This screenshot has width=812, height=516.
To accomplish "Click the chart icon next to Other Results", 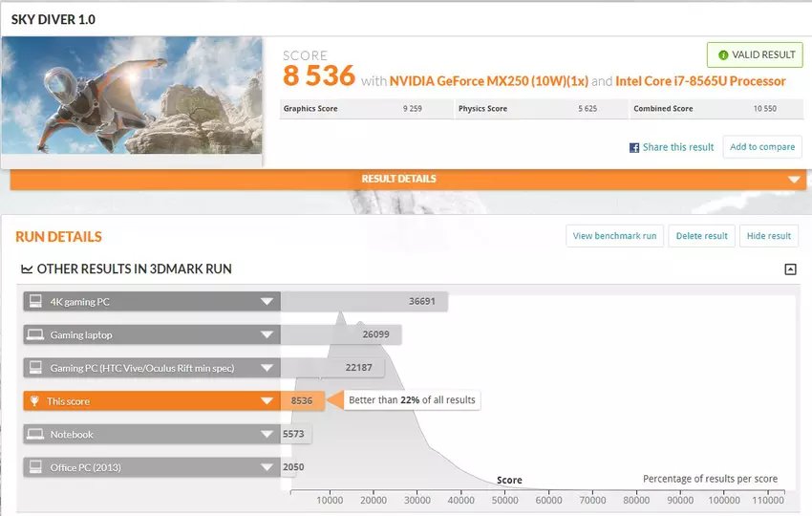I will click(x=27, y=269).
